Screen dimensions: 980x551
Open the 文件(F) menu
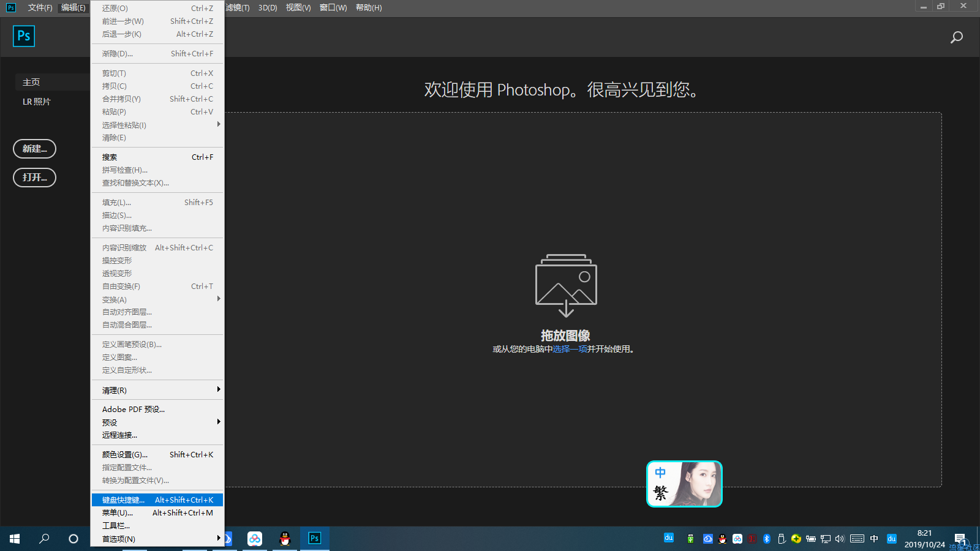pyautogui.click(x=40, y=8)
